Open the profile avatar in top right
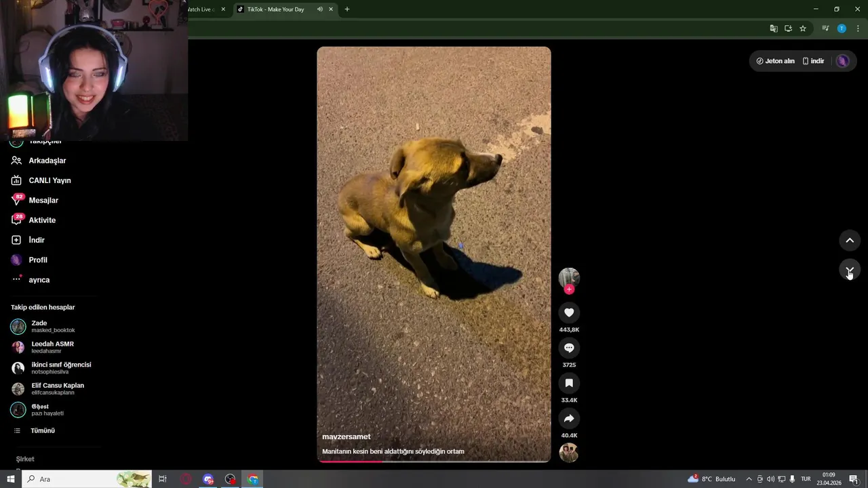Image resolution: width=868 pixels, height=488 pixels. point(842,61)
